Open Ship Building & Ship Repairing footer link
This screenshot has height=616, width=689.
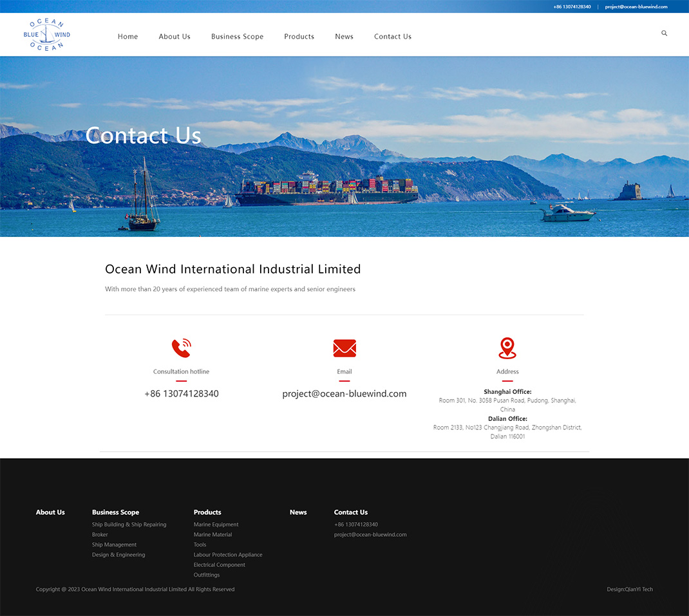(x=129, y=524)
